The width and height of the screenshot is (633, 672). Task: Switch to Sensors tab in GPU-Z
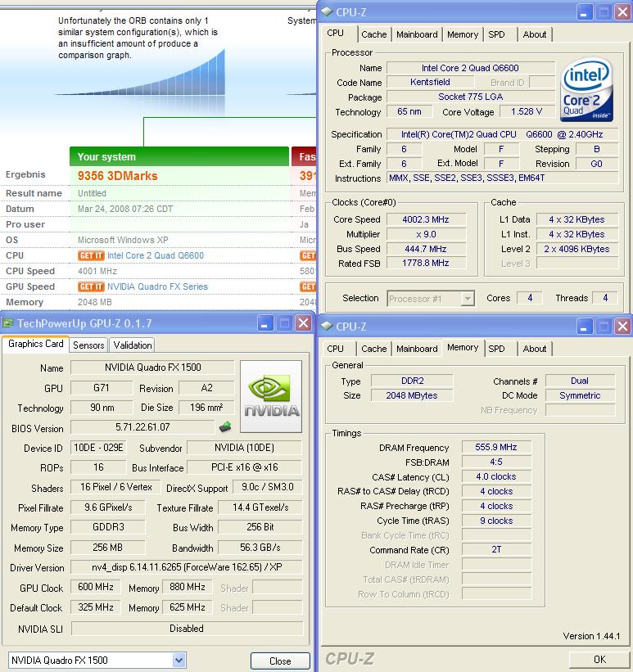pos(88,345)
